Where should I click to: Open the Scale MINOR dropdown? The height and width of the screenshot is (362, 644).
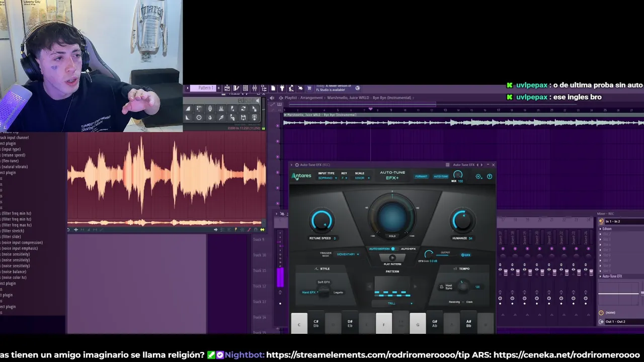click(362, 178)
